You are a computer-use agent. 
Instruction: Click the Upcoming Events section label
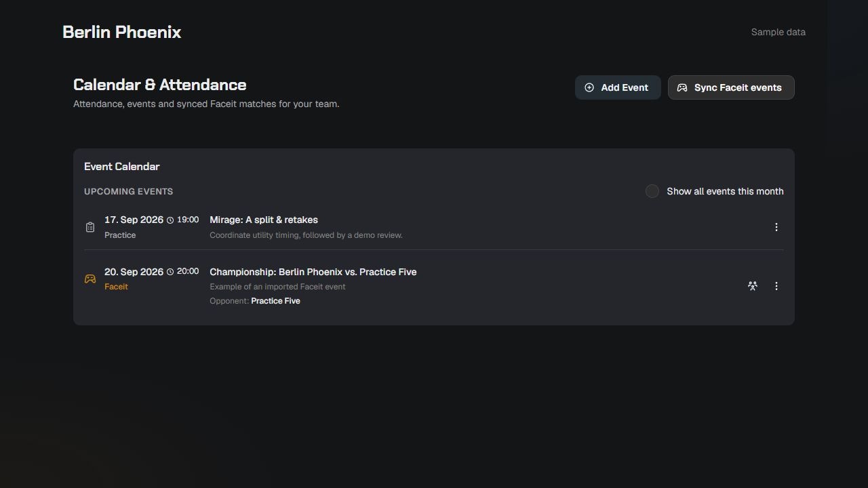pyautogui.click(x=129, y=192)
